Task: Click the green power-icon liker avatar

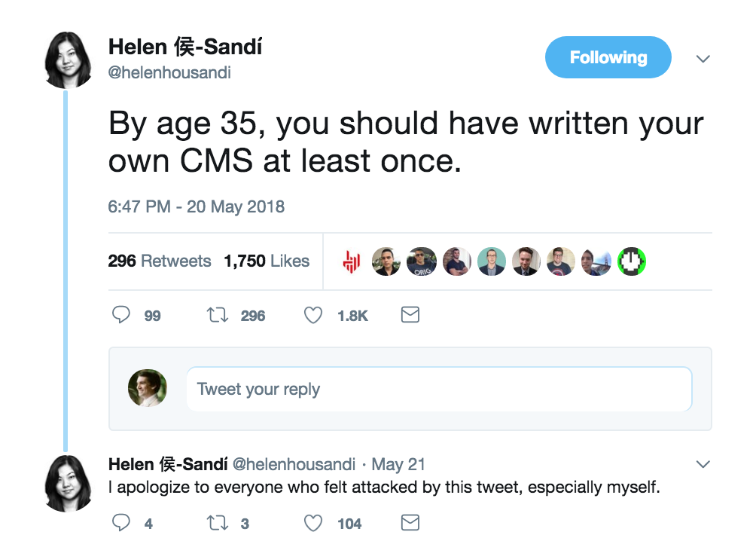Action: 632,261
